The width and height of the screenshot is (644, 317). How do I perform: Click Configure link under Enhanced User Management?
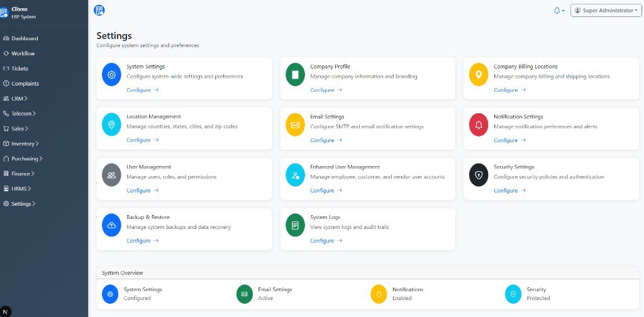click(326, 191)
